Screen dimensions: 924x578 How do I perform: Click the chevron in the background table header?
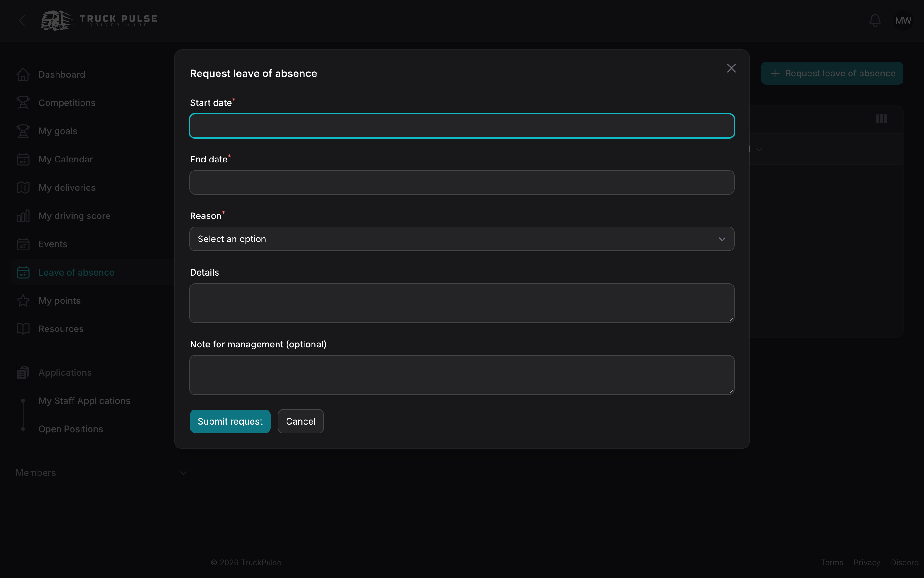pos(759,149)
